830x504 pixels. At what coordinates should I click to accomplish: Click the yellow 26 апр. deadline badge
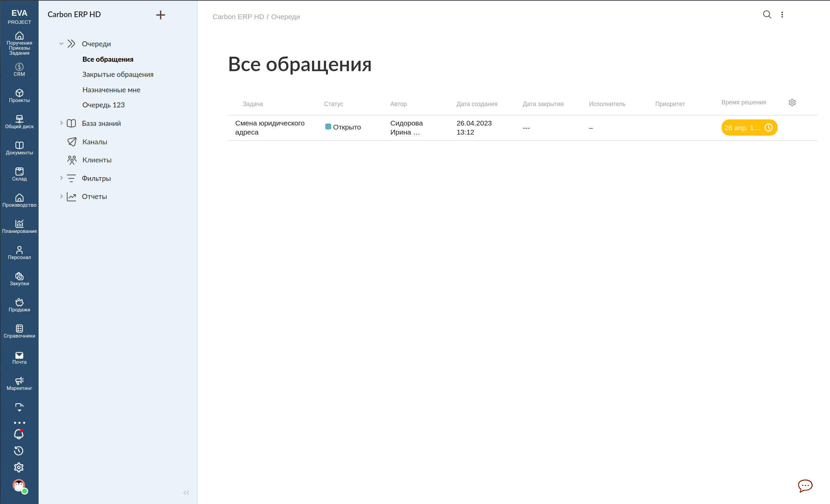coord(749,128)
